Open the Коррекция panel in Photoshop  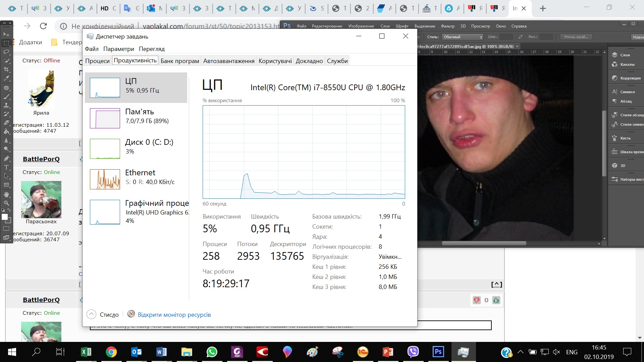(626, 78)
